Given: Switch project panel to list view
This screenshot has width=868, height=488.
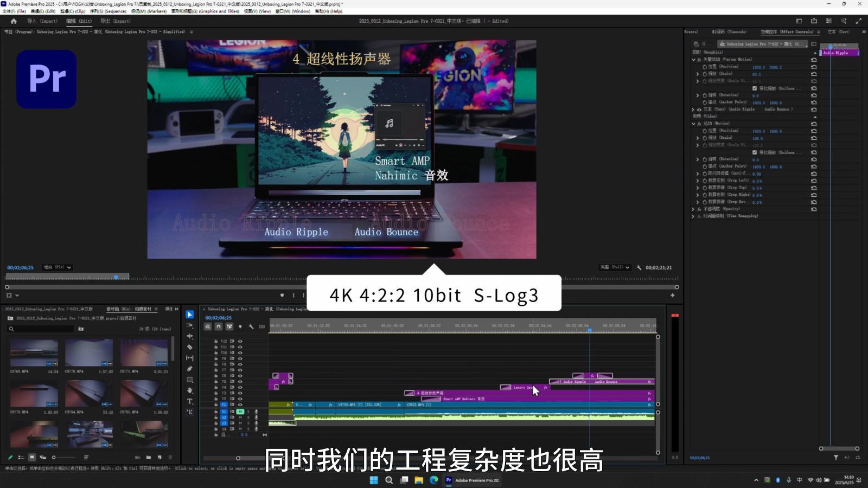Looking at the screenshot, I should [21, 458].
